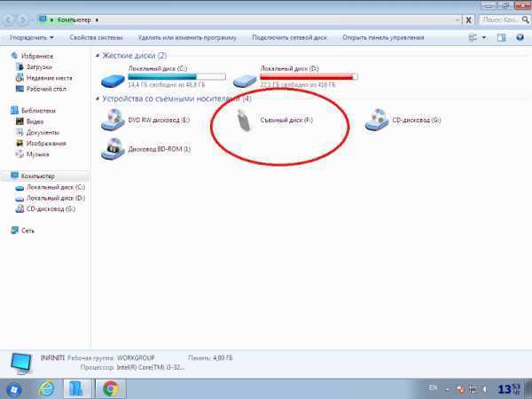532x399 pixels.
Task: Click the search input field
Action: tap(500, 20)
